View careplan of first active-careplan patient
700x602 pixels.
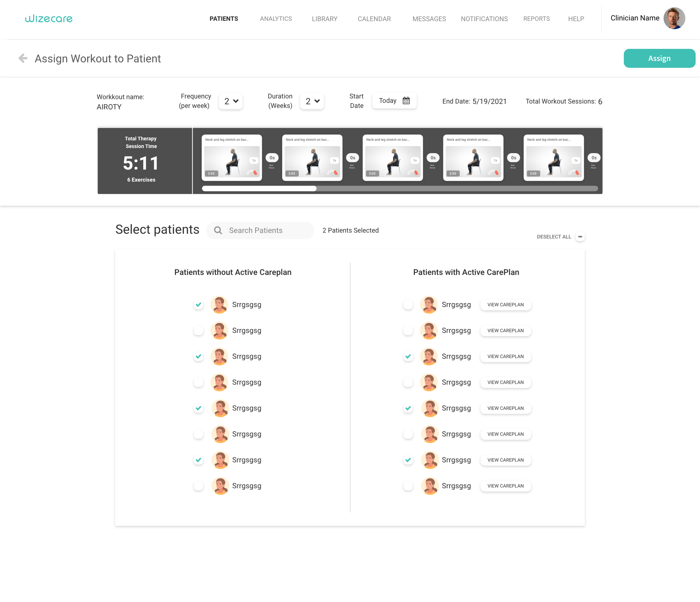click(505, 304)
